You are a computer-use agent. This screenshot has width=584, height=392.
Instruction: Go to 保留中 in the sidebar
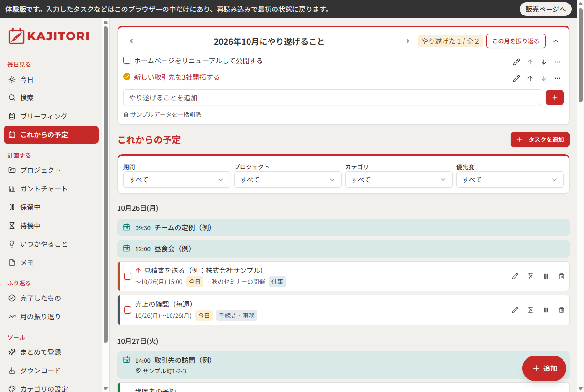51,207
